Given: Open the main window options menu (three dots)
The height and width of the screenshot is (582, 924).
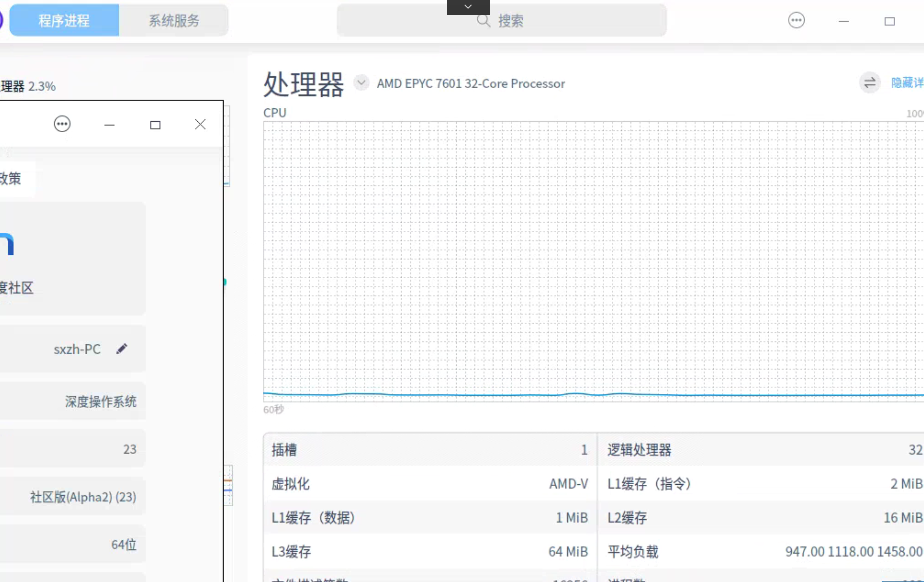Looking at the screenshot, I should [796, 21].
